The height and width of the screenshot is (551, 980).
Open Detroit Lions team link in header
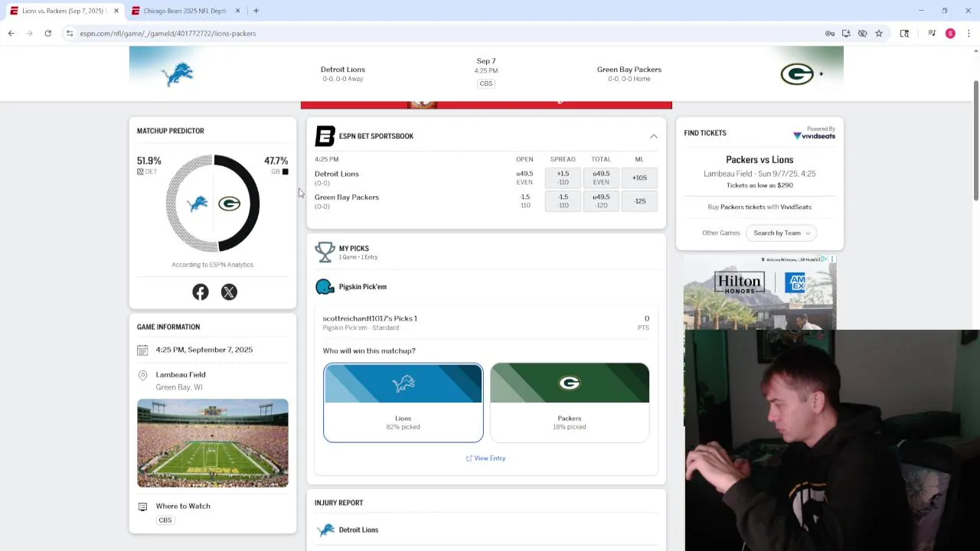pyautogui.click(x=342, y=69)
